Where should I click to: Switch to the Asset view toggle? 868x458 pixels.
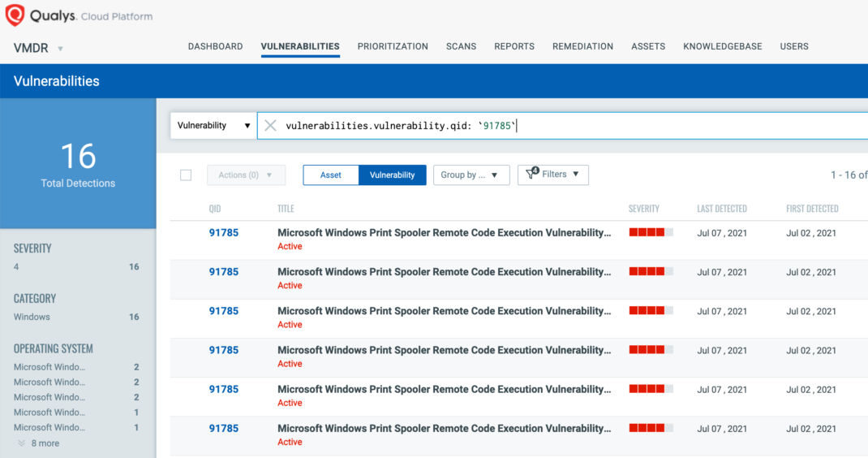click(330, 175)
